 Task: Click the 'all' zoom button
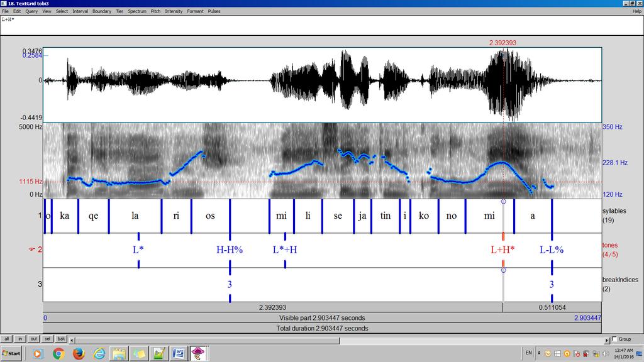[6, 339]
